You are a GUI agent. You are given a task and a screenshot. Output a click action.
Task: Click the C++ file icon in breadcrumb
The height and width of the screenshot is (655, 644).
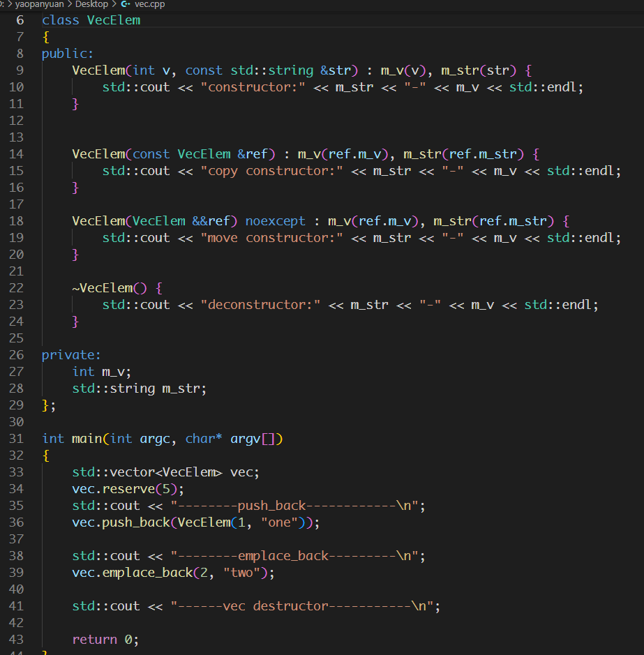pyautogui.click(x=126, y=4)
